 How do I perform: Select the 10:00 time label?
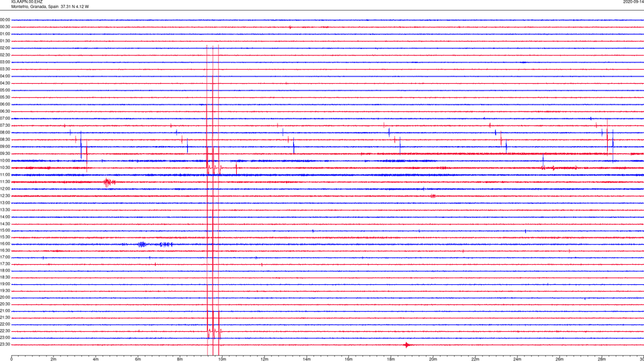(x=5, y=160)
